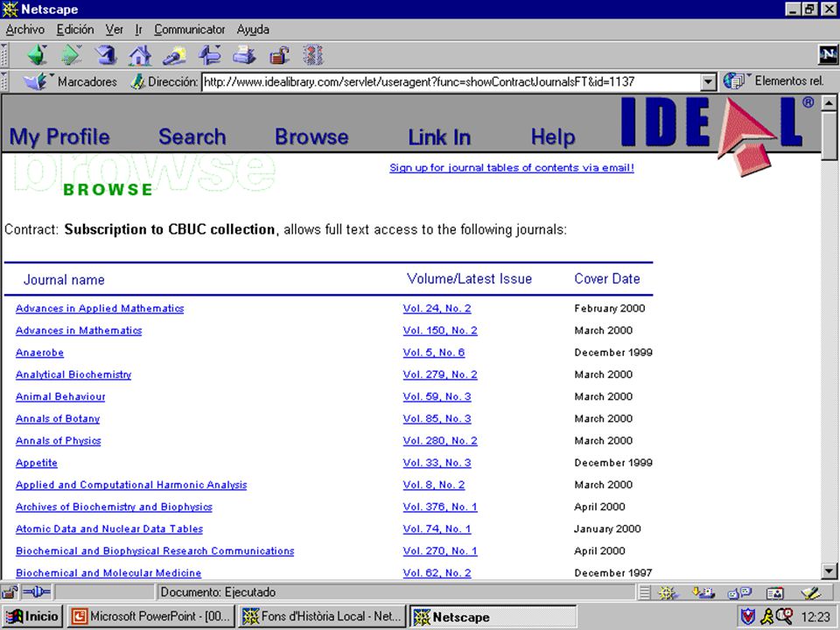Open Applied and Computational Harmonic Analysis
The height and width of the screenshot is (630, 840).
(x=131, y=485)
